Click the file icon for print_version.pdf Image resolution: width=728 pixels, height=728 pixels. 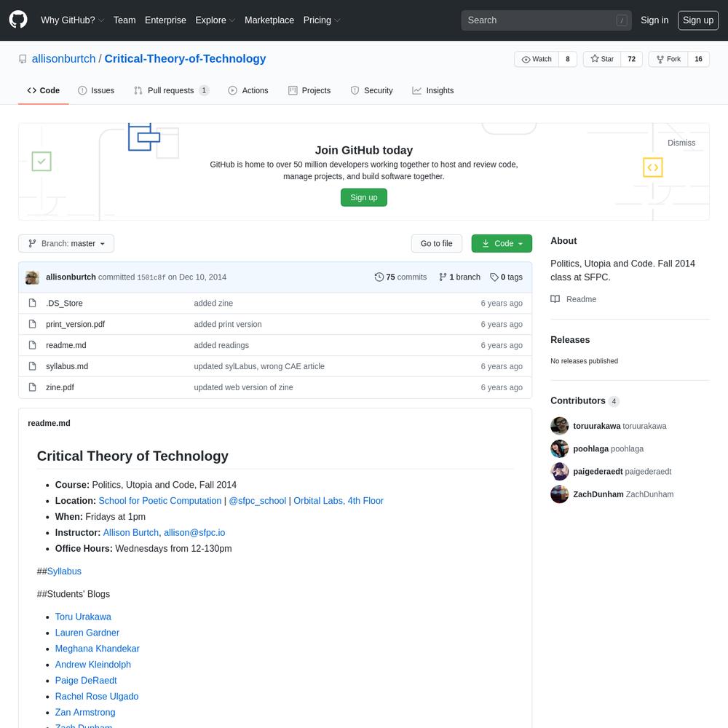(x=32, y=324)
